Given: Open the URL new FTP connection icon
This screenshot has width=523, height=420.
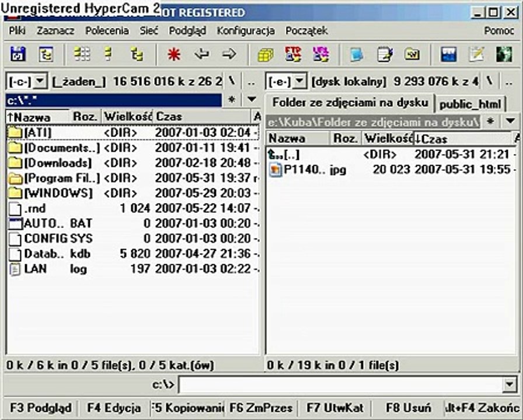Looking at the screenshot, I should [x=320, y=54].
